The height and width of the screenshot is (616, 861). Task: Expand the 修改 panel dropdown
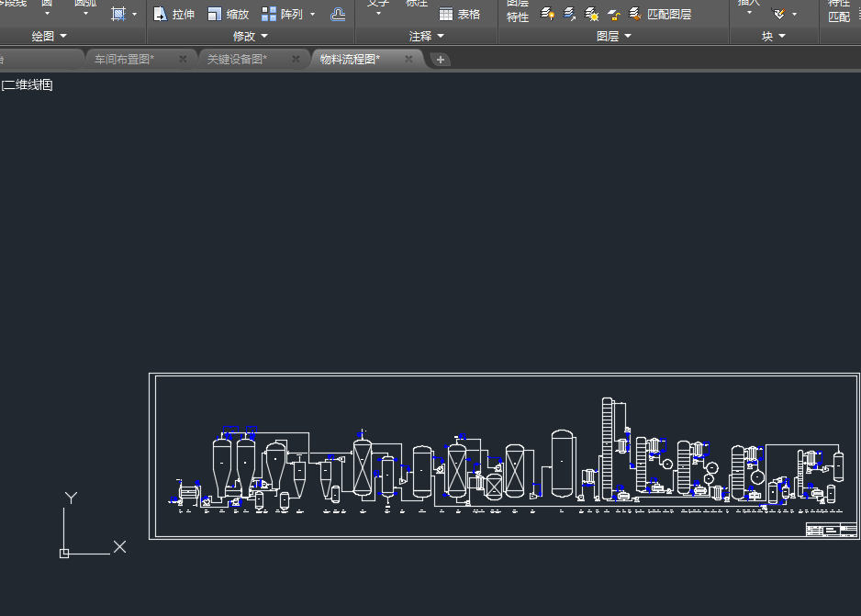tap(250, 36)
